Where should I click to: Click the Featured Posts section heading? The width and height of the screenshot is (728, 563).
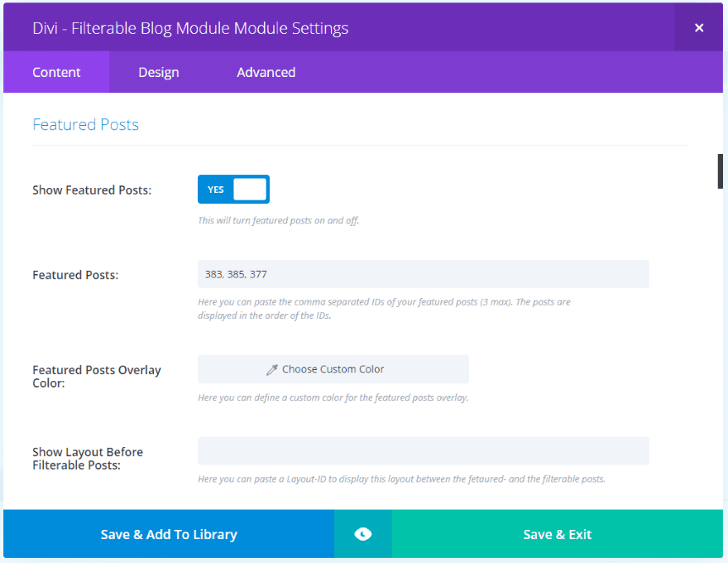pyautogui.click(x=85, y=124)
